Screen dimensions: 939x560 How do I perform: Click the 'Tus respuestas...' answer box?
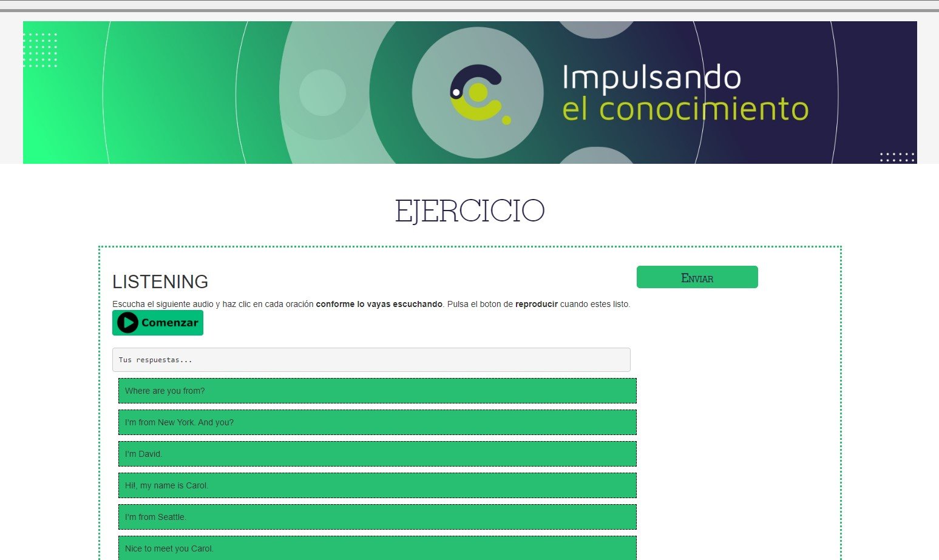(x=371, y=360)
